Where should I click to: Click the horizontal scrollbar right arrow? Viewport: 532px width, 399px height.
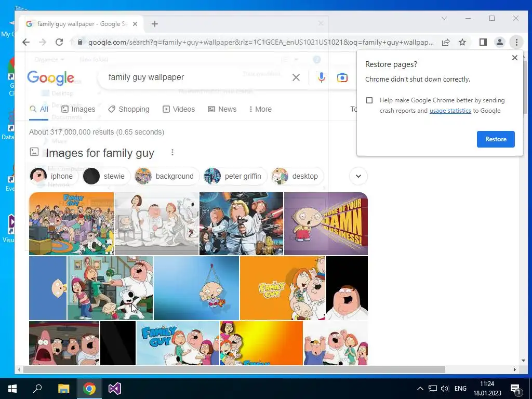click(x=514, y=369)
